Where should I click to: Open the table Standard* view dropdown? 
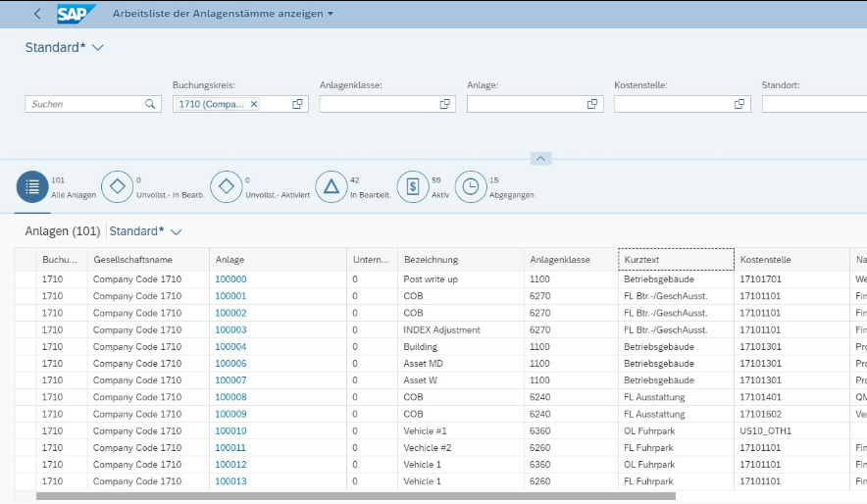click(176, 231)
